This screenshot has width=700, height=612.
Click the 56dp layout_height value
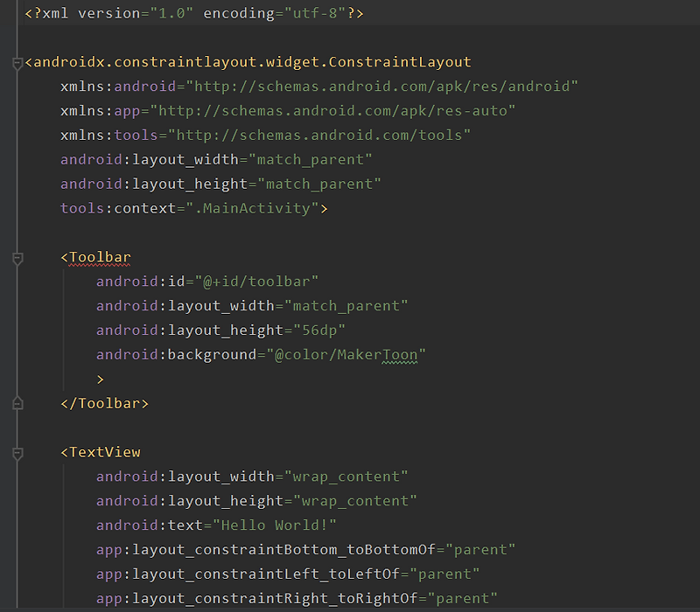tap(325, 330)
